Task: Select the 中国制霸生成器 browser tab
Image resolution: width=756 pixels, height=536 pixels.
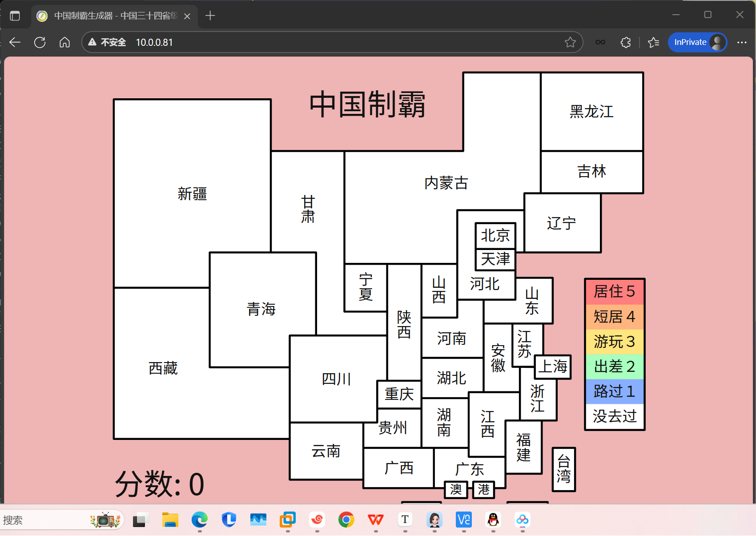Action: (x=114, y=16)
